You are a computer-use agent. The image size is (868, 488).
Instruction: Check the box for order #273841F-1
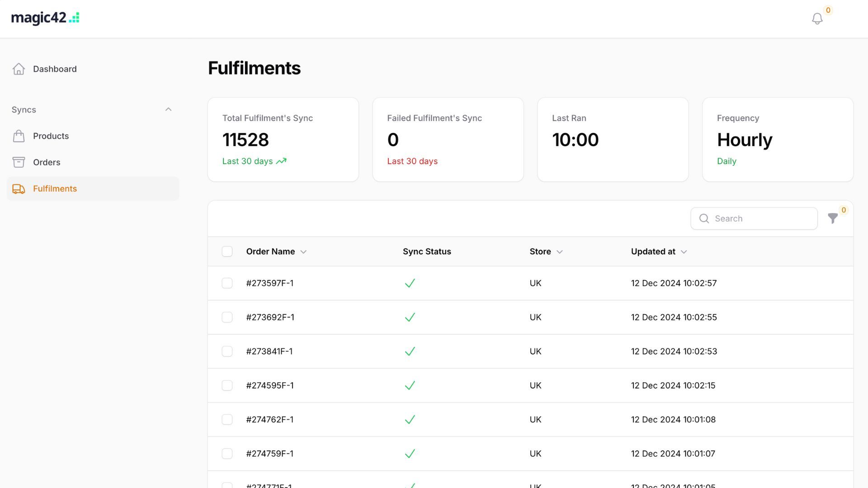227,352
